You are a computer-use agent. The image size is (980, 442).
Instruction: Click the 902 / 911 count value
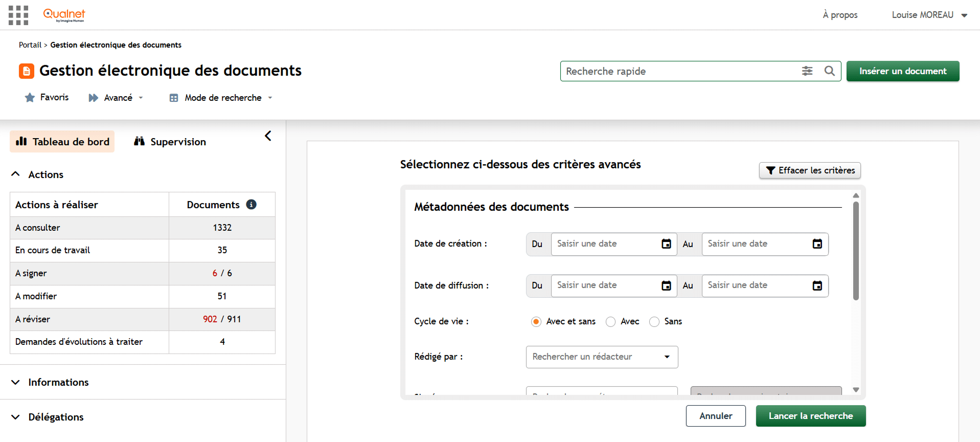[222, 319]
